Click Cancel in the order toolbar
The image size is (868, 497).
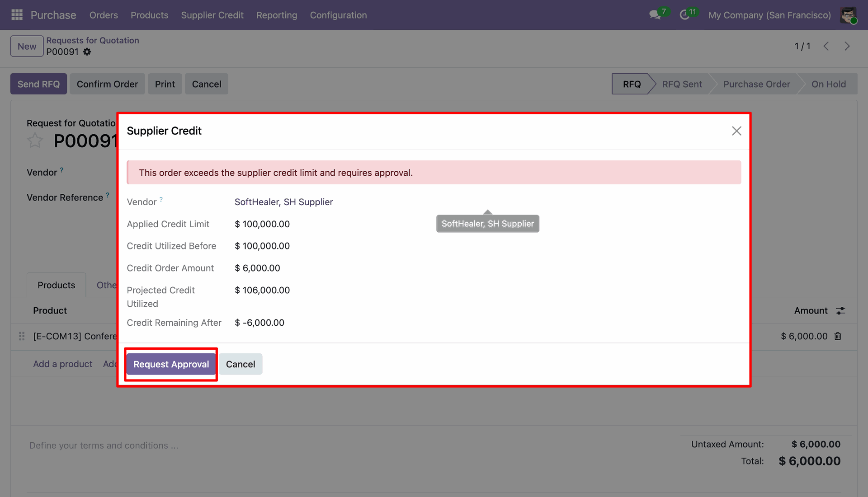[x=207, y=84]
